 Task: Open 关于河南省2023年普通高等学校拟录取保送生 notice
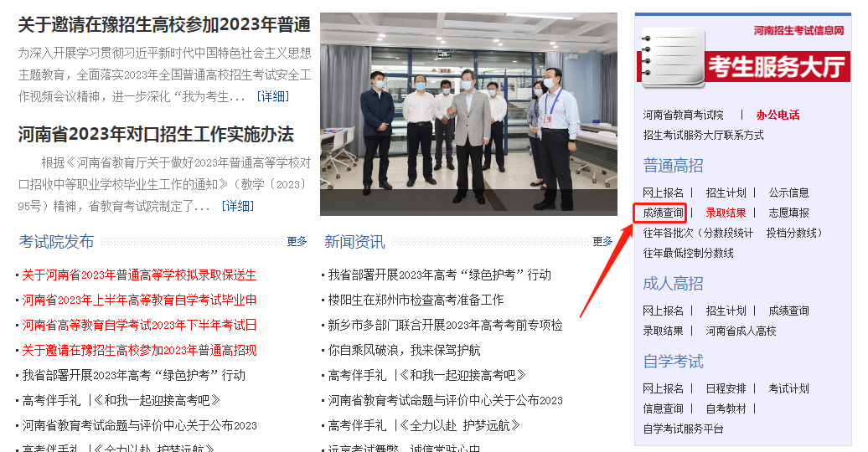[139, 275]
